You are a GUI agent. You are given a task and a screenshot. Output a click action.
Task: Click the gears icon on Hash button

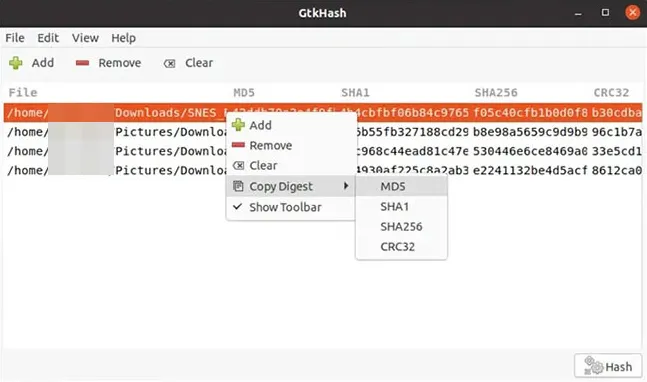coord(594,365)
